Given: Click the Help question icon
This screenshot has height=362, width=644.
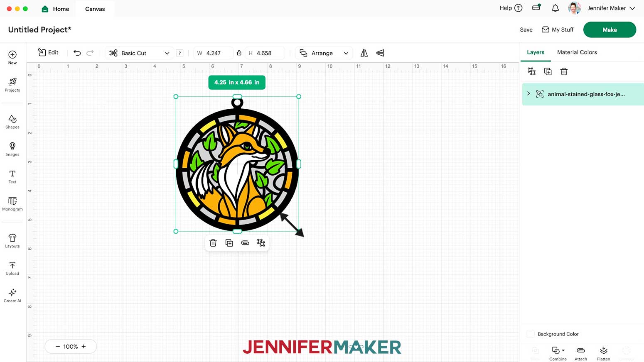Looking at the screenshot, I should pos(518,8).
